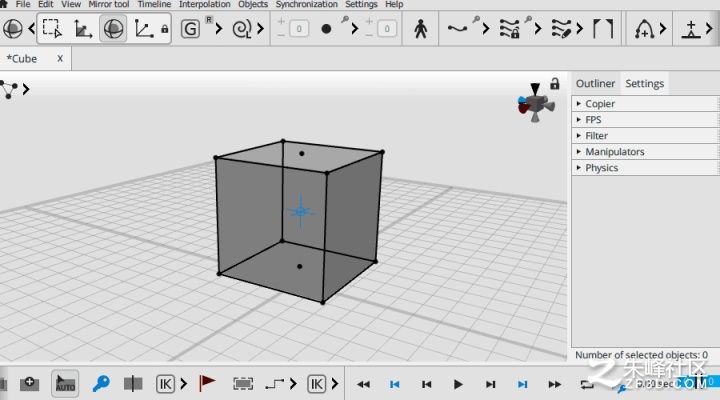Expand the Physics section

(644, 168)
